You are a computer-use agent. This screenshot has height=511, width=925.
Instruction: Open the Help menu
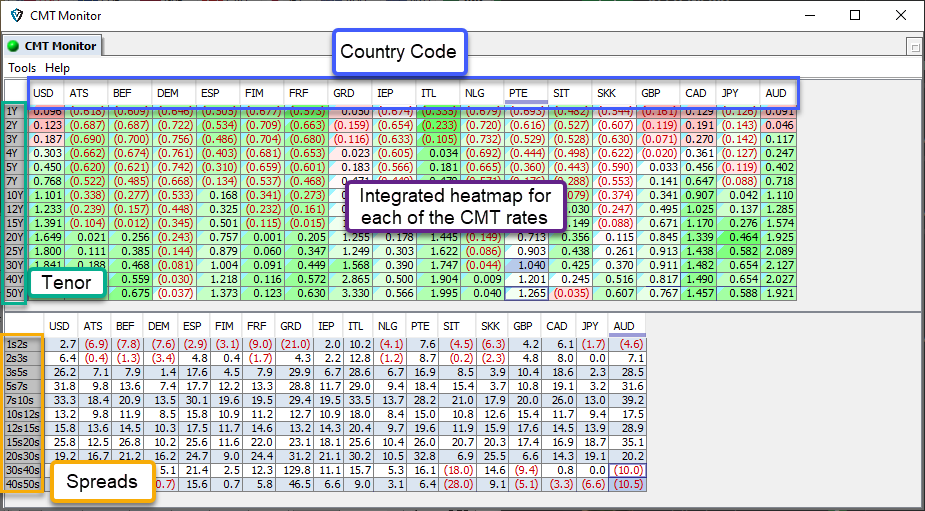click(57, 68)
